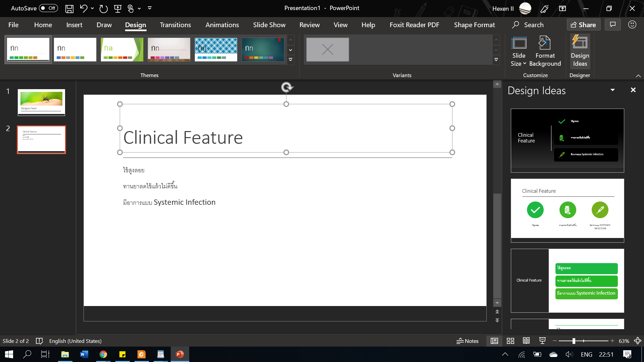The width and height of the screenshot is (644, 362).
Task: Toggle the Notes pane
Action: pos(467,341)
